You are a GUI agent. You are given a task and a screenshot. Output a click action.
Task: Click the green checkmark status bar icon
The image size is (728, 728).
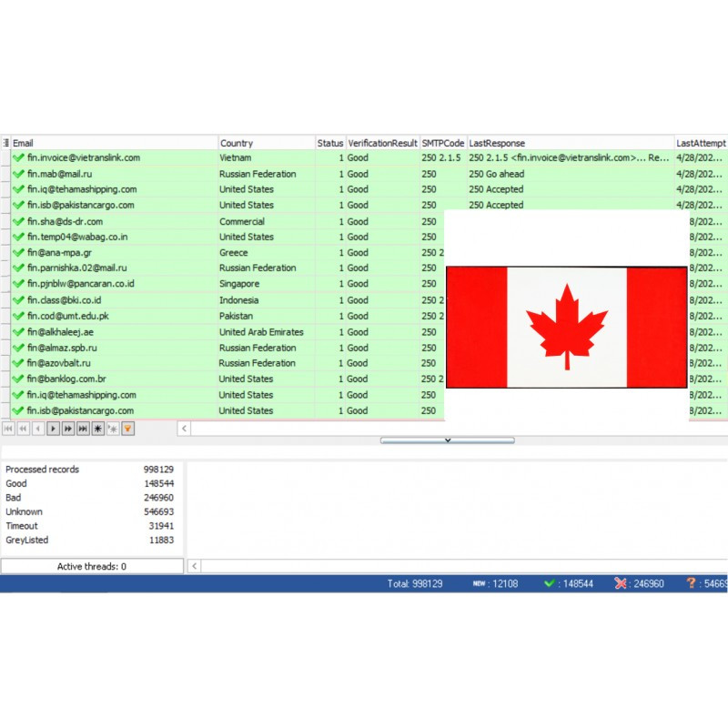549,583
